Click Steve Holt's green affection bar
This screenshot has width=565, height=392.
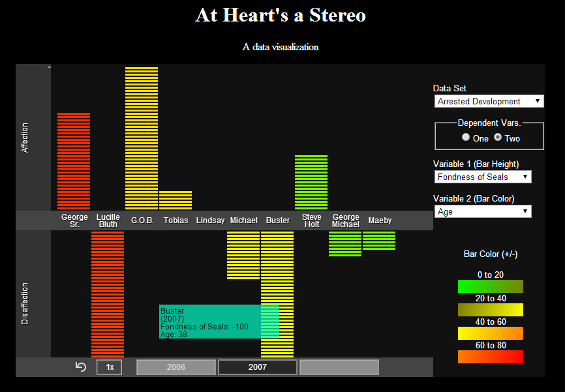point(311,183)
